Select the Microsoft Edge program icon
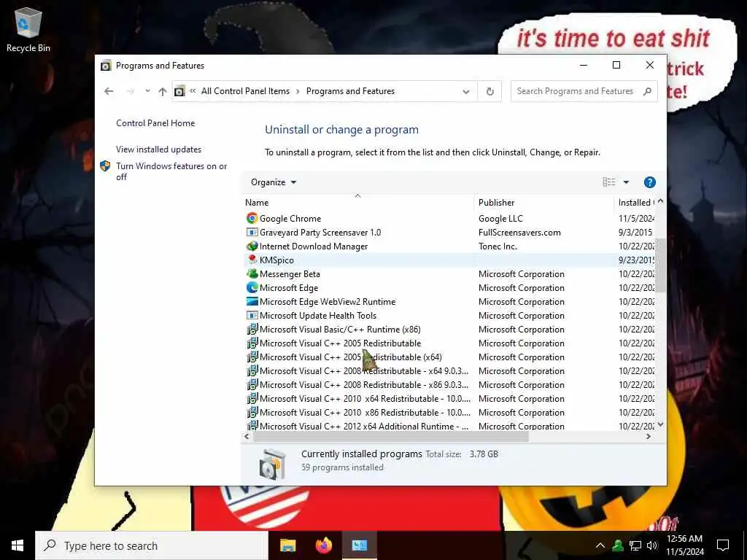Screen dimensions: 747x560 click(x=252, y=287)
